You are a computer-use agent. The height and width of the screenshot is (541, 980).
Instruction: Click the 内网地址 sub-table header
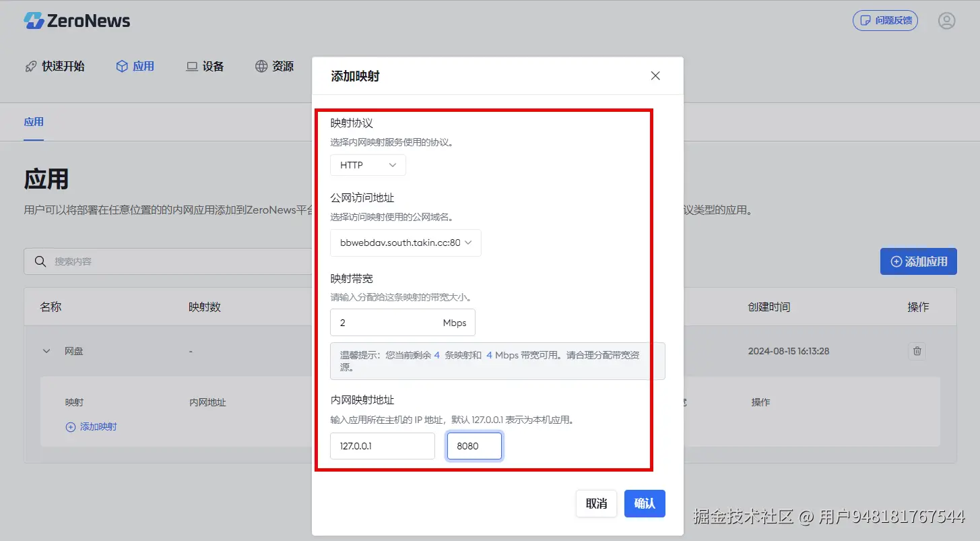click(208, 402)
